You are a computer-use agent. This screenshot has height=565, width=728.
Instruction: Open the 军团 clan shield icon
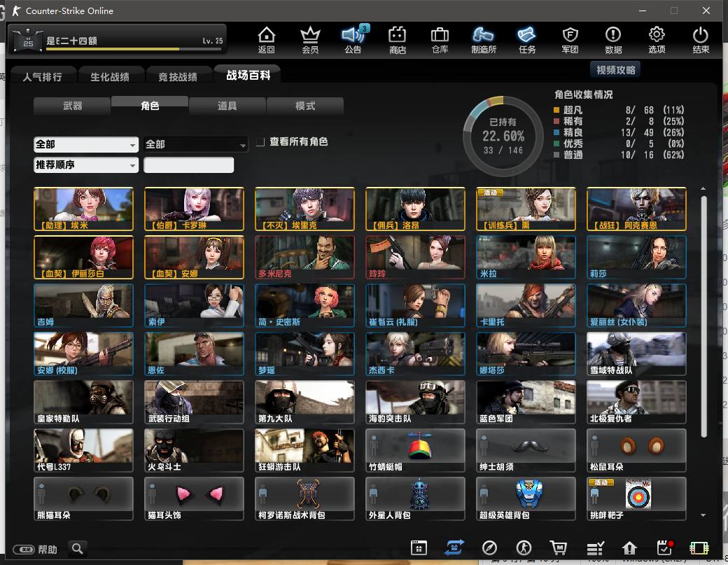(570, 39)
